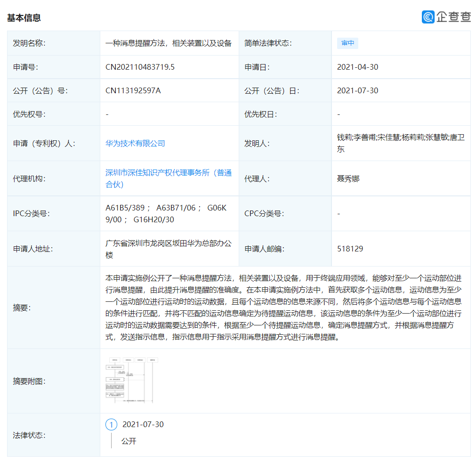Viewport: 476px width, 461px height.
Task: Open the 深圳市深佳知识产权代理事务所 agency link
Action: (x=169, y=178)
